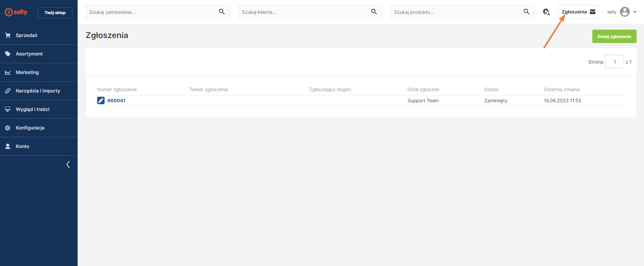Click the Selly logo
Image resolution: width=644 pixels, height=266 pixels.
[16, 12]
